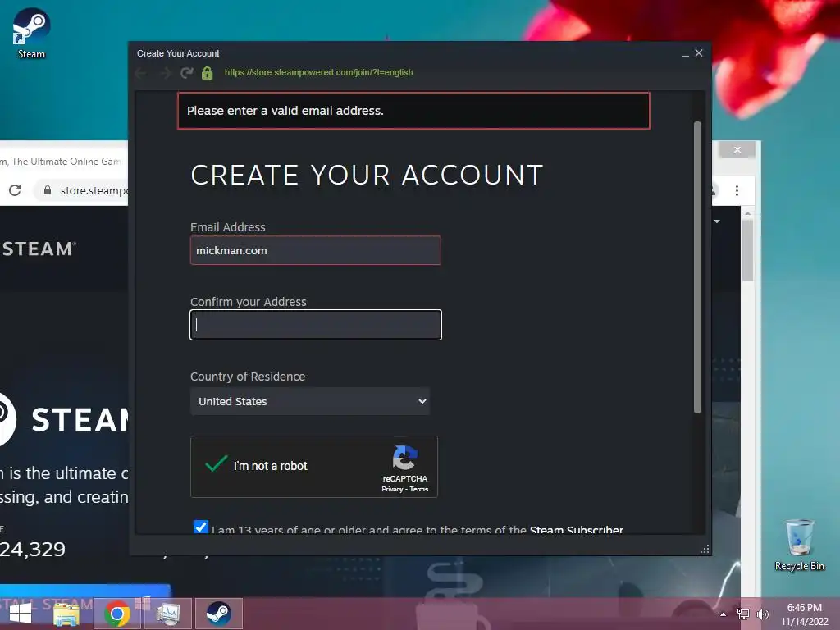
Task: Open the monitor app on the taskbar
Action: pyautogui.click(x=168, y=614)
